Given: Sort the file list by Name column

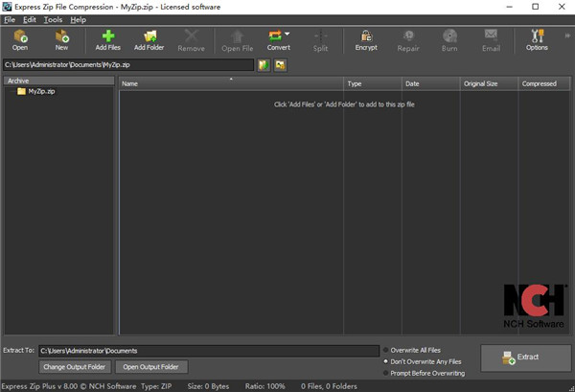Looking at the screenshot, I should (230, 83).
